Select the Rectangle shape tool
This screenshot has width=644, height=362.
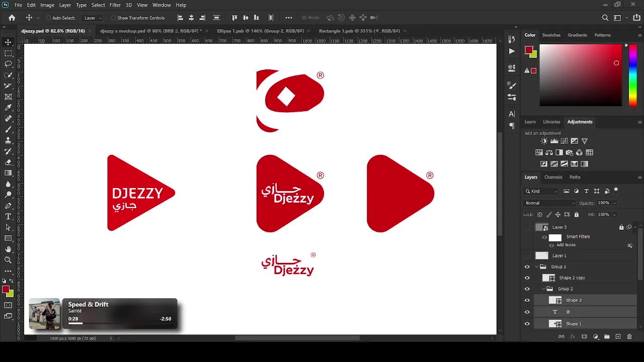pyautogui.click(x=8, y=238)
